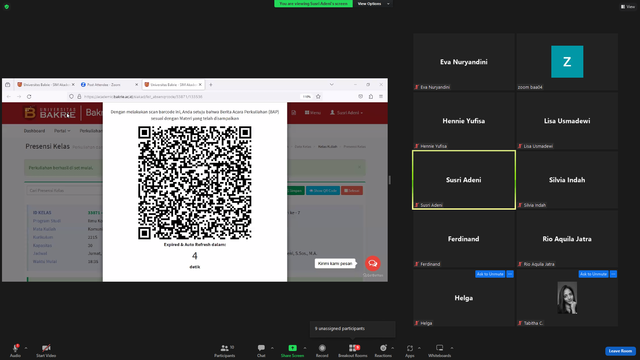
Task: Select Eva Nuryandini's video tile
Action: (x=464, y=62)
